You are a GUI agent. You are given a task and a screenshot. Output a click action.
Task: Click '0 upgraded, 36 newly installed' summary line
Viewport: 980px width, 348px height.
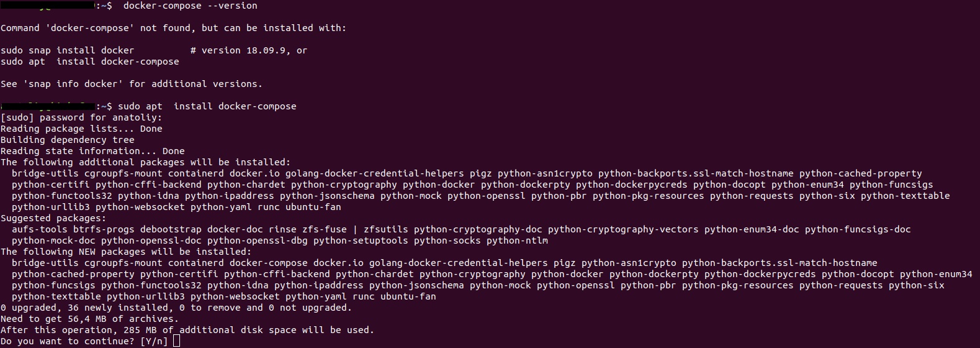coord(176,308)
